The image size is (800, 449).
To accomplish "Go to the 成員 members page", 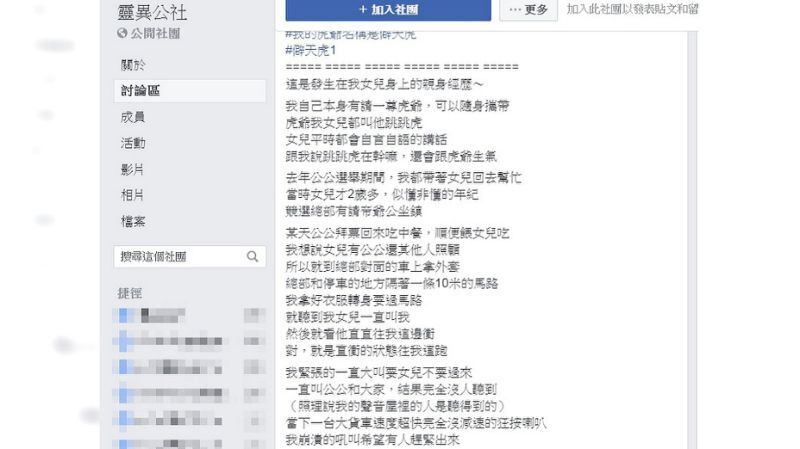I will pos(133,117).
